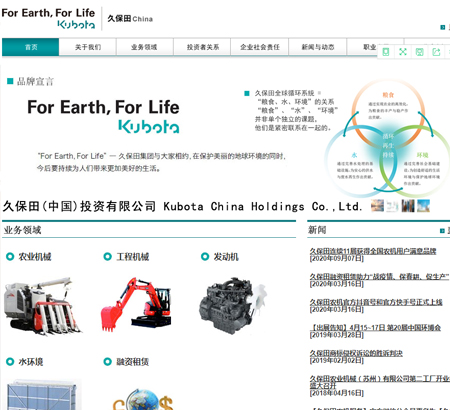450x410 pixels.
Task: Click the phone view icon in the floating toolbar
Action: [x=386, y=52]
